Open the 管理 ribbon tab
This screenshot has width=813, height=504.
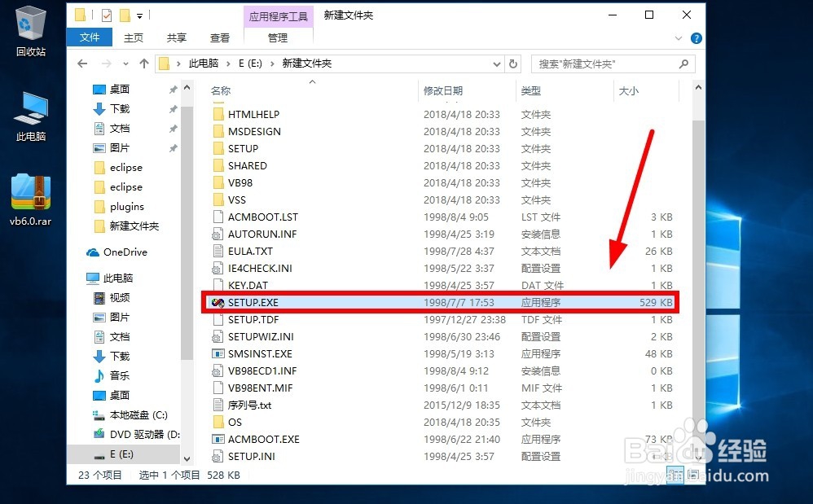[x=278, y=37]
